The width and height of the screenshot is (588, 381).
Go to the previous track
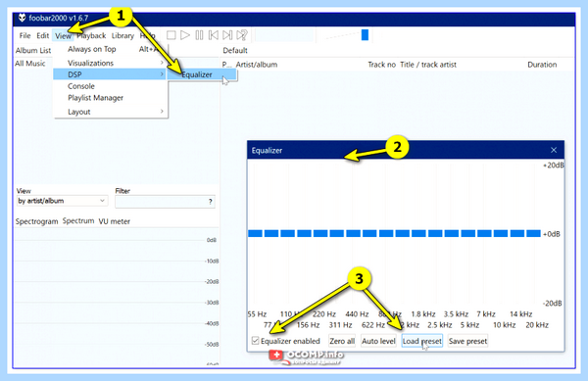(213, 35)
